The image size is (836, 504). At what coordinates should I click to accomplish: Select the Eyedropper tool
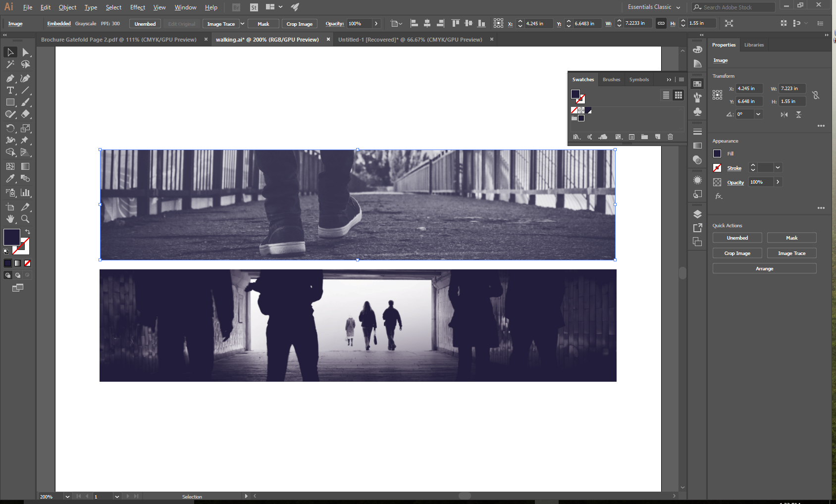point(10,178)
